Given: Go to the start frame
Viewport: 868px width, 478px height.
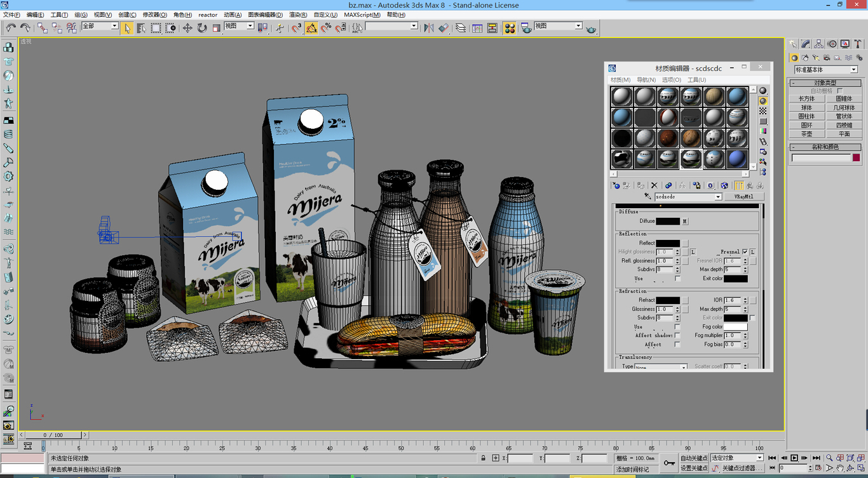Looking at the screenshot, I should (x=772, y=458).
